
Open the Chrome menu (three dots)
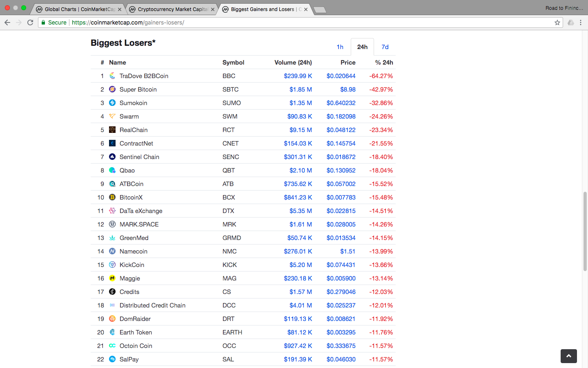coord(581,22)
